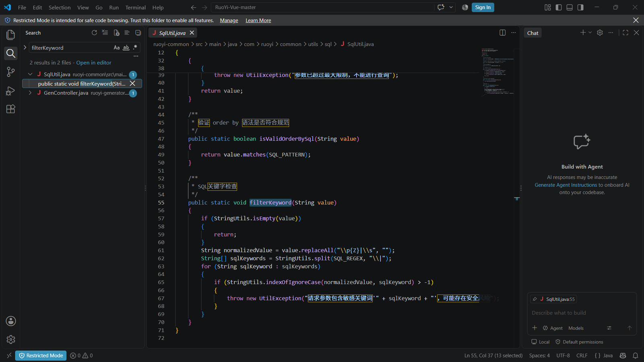
Task: Open Copilot status icon in status bar
Action: point(623,356)
